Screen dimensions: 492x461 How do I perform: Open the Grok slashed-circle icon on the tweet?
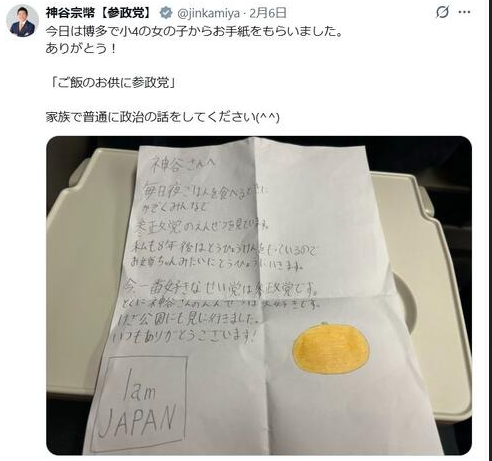(x=442, y=12)
